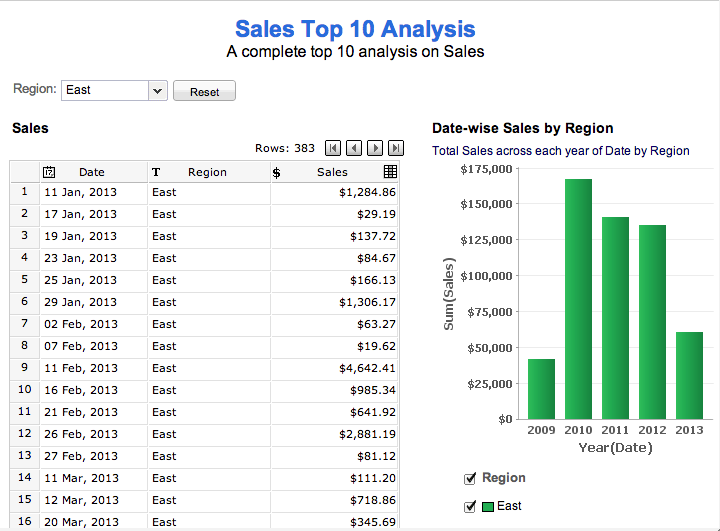Click the 2010 bar in the chart
This screenshot has width=720, height=531.
(x=578, y=300)
